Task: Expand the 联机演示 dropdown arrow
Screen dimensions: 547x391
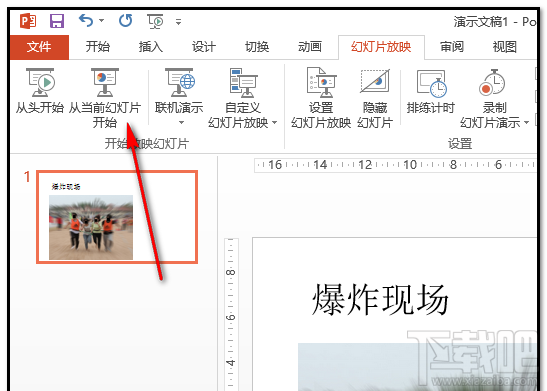Action: pos(181,122)
